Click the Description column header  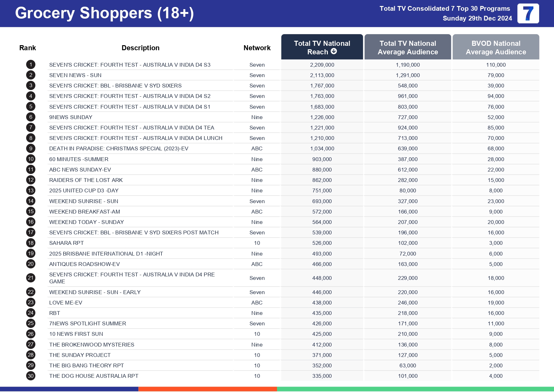(141, 48)
